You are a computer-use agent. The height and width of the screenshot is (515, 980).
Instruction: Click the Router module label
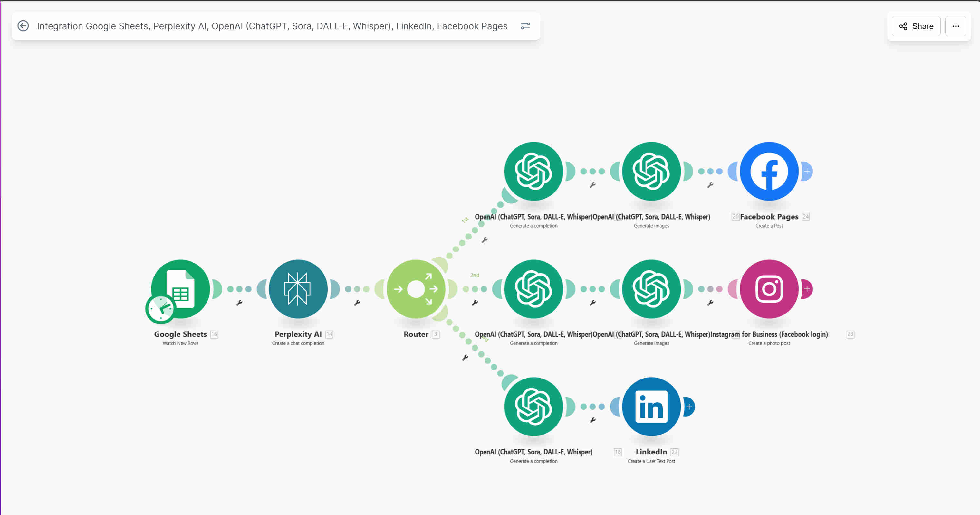point(416,334)
